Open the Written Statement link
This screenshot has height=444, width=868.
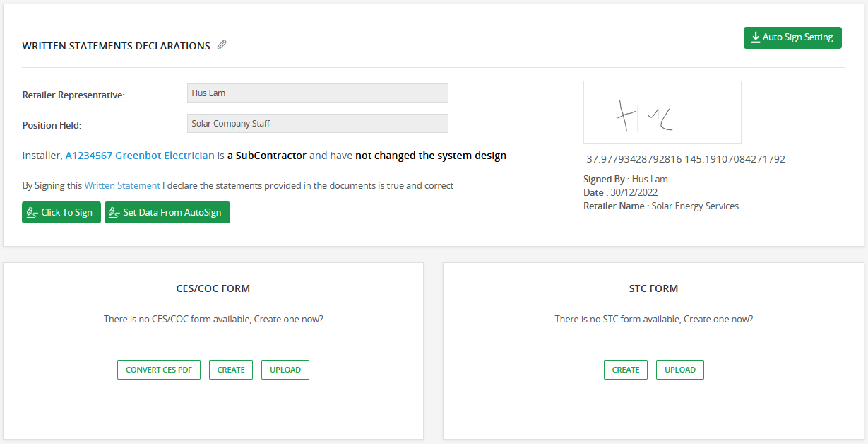[122, 186]
